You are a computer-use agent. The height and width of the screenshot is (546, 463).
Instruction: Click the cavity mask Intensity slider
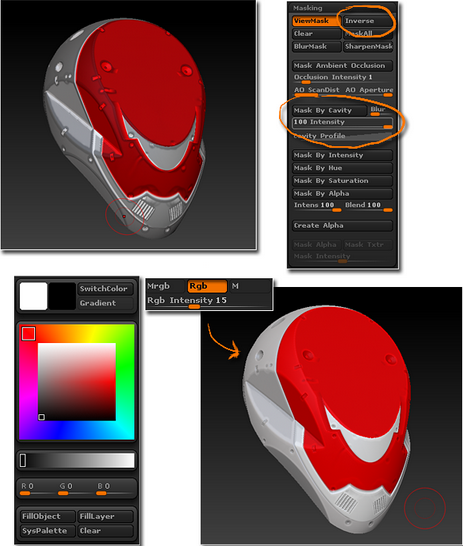[342, 123]
